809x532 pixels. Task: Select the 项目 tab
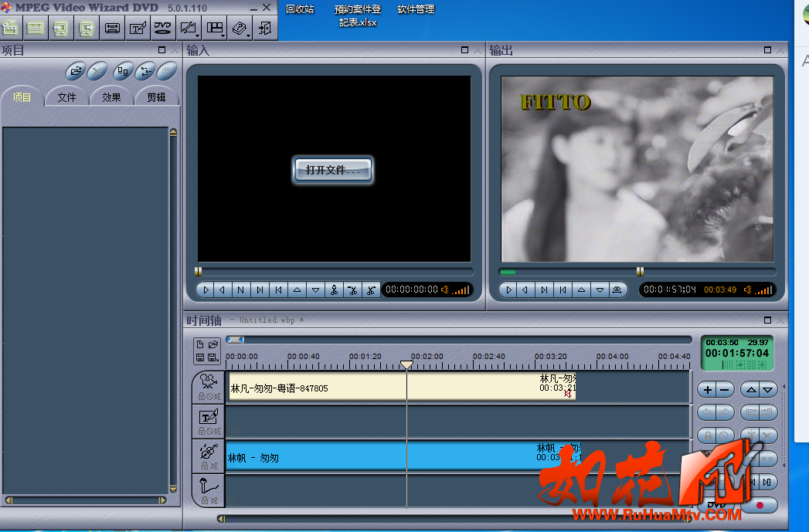[22, 97]
